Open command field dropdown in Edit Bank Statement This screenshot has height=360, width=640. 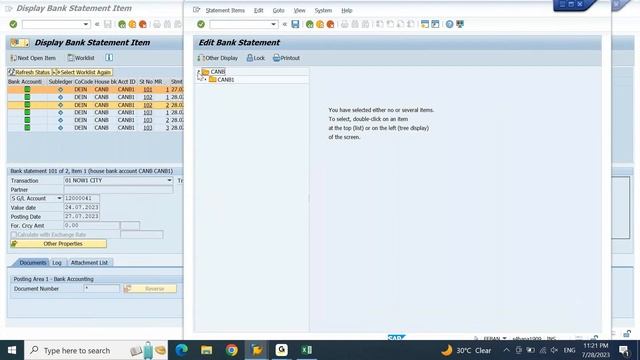273,24
